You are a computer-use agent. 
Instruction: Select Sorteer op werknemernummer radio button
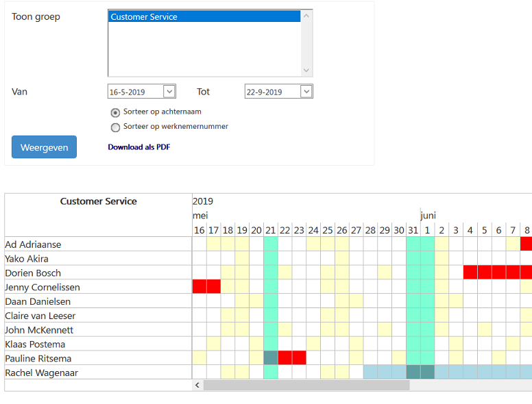point(115,127)
